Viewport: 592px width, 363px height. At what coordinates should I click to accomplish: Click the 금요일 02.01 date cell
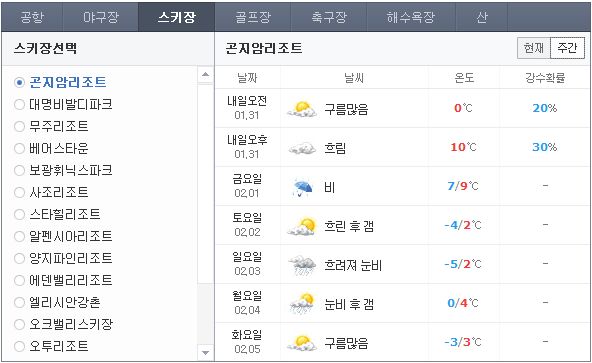point(247,186)
